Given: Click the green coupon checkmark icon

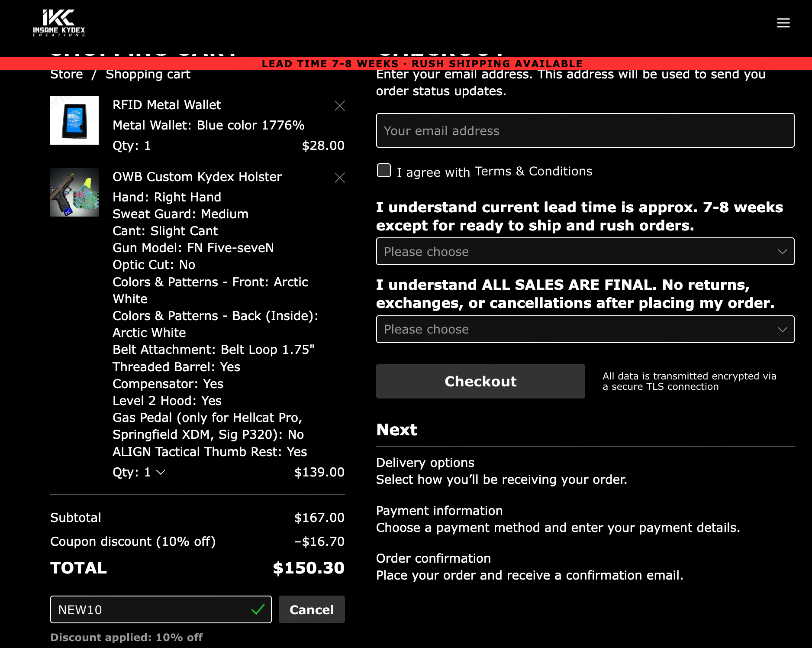Looking at the screenshot, I should [258, 609].
